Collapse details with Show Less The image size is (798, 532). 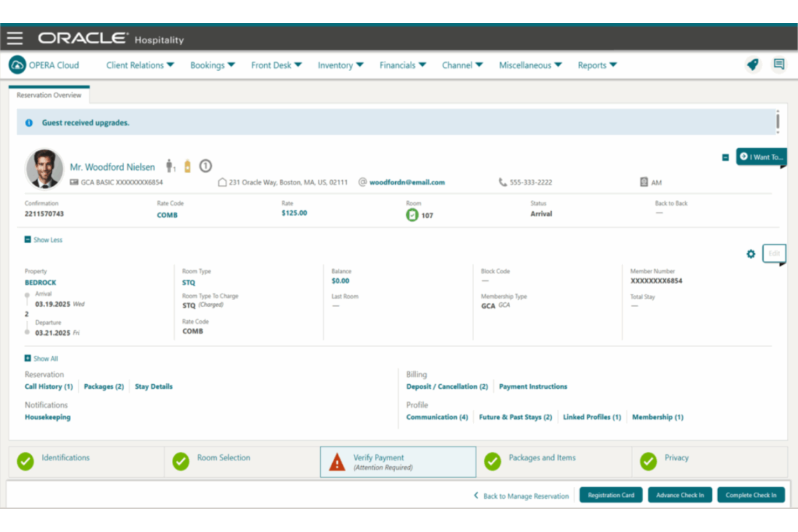coord(43,240)
